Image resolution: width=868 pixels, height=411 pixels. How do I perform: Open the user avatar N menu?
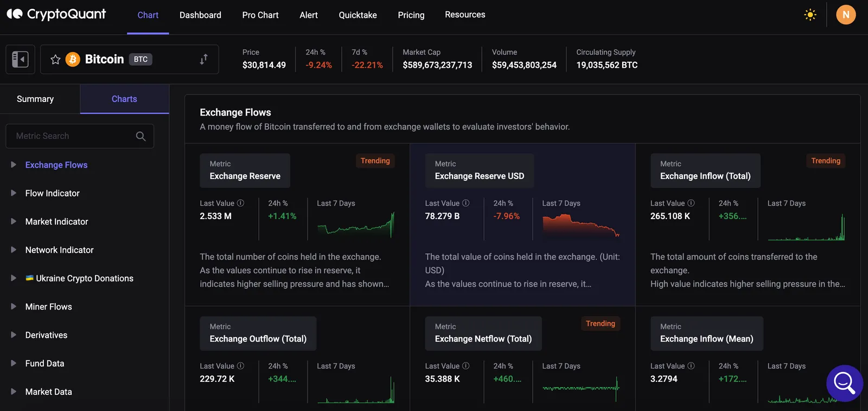(x=846, y=15)
